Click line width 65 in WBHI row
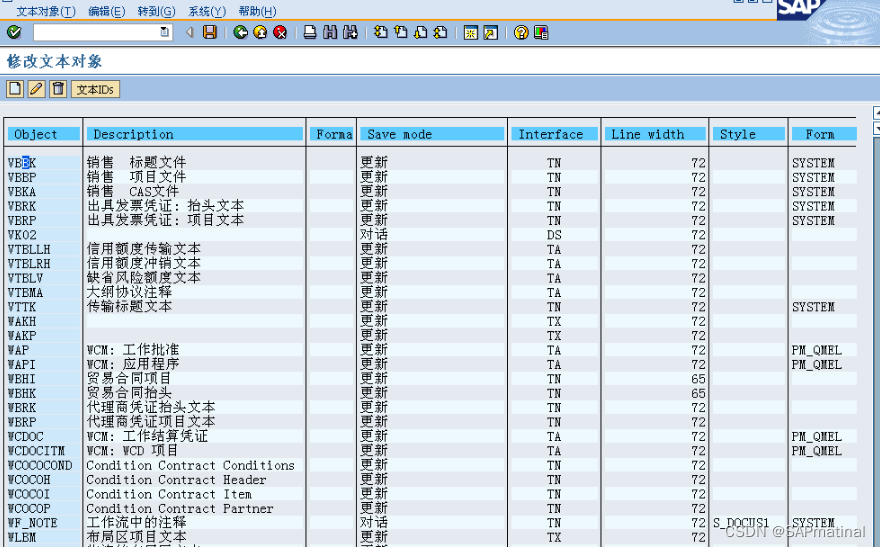The image size is (880, 547). [698, 379]
